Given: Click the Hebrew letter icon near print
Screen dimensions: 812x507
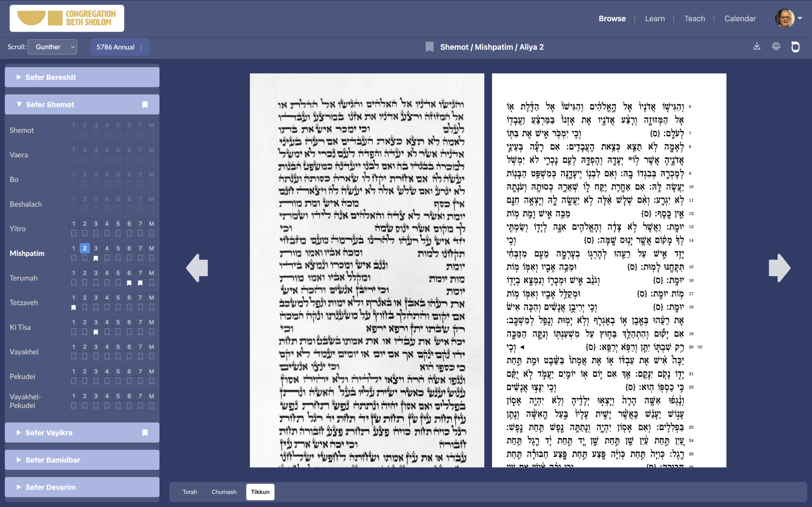Looking at the screenshot, I should click(796, 47).
